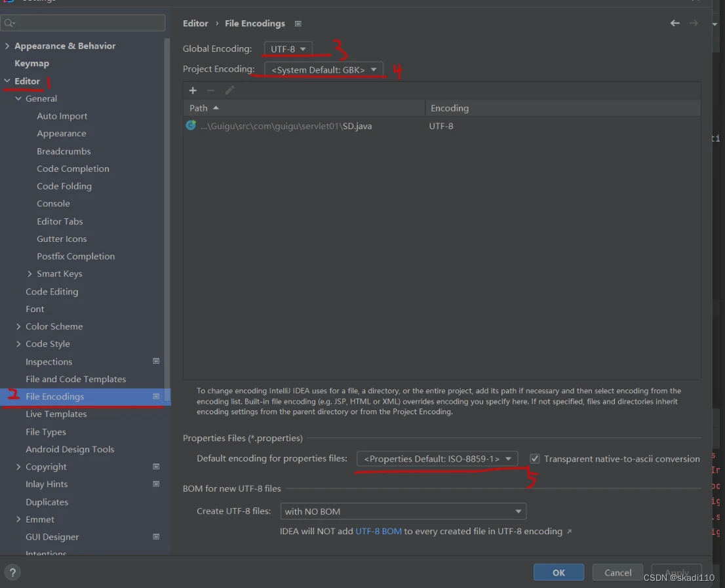Click the back arrow navigation icon

click(675, 24)
